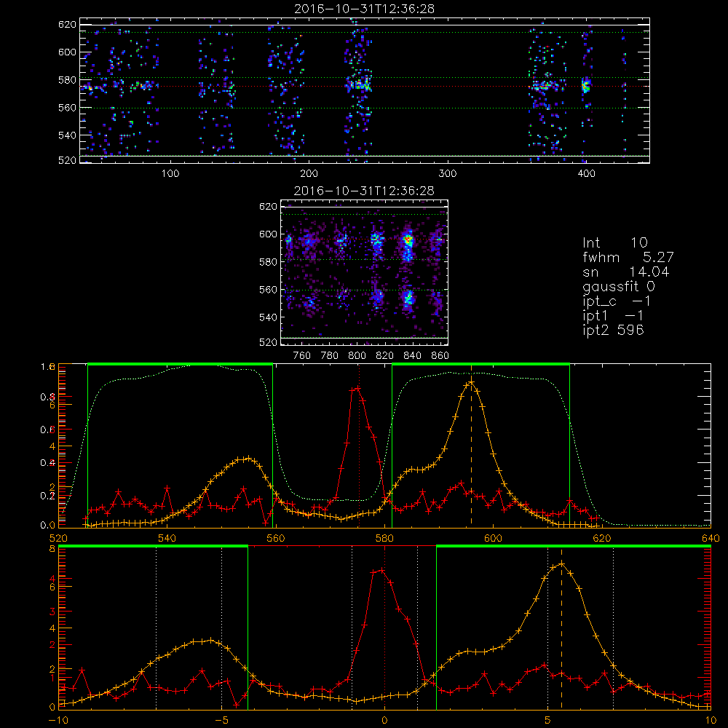Click the x-axis label 820 under the middle image

coord(384,356)
